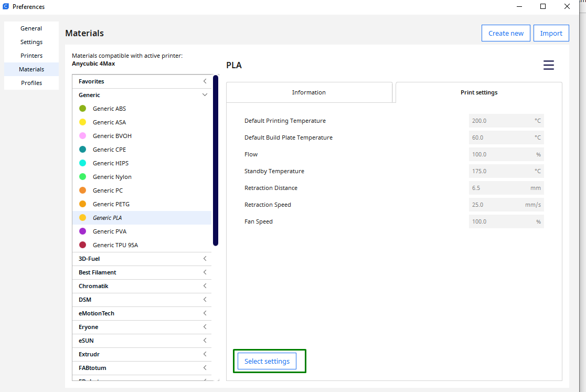Expand the Favorites materials section
The width and height of the screenshot is (586, 392).
(x=205, y=81)
